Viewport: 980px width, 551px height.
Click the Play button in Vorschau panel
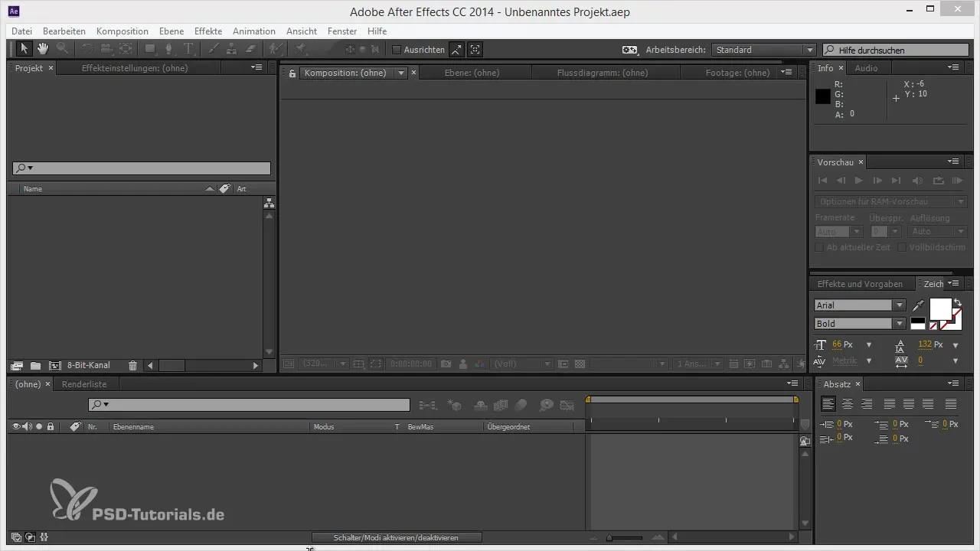[859, 181]
